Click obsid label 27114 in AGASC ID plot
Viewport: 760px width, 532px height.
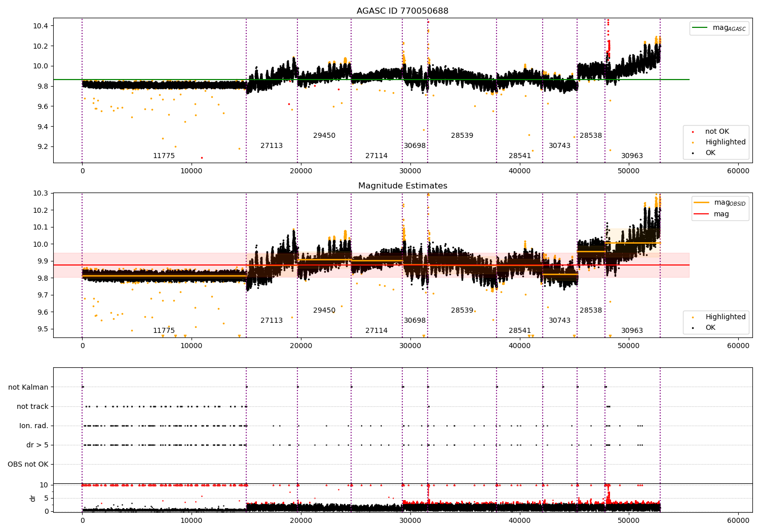376,156
